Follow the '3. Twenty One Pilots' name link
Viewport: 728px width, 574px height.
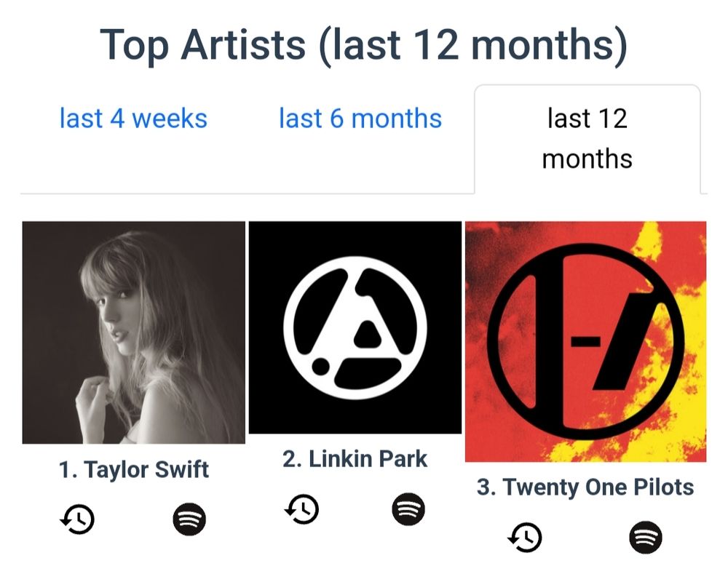pos(585,487)
